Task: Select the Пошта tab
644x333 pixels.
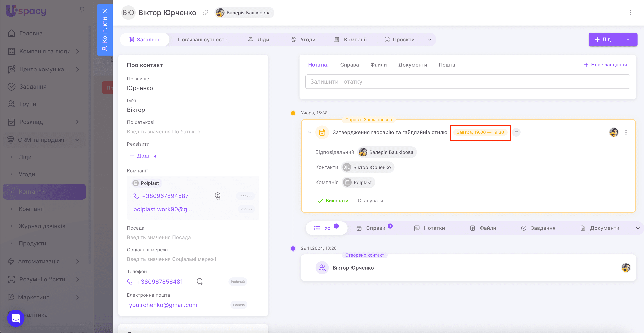Action: point(447,65)
